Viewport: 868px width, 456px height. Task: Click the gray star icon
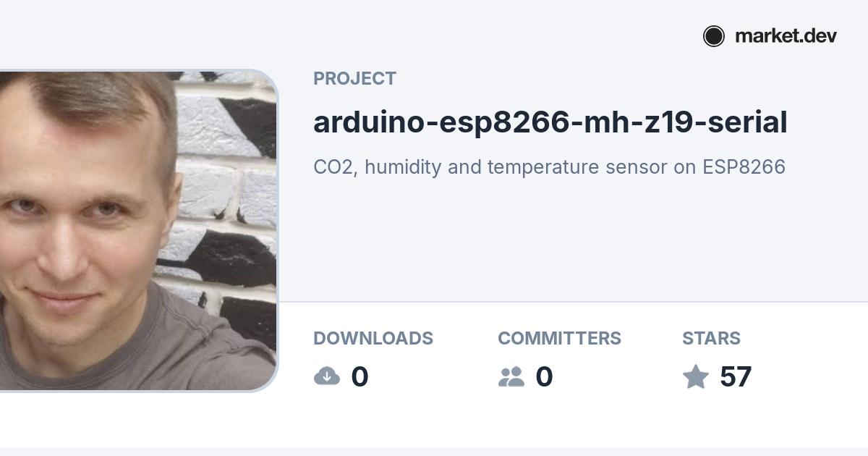click(x=696, y=376)
